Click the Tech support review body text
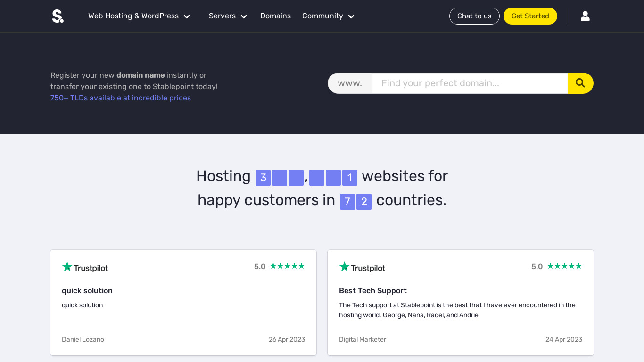Screen dimensions: 644x362 (457, 310)
